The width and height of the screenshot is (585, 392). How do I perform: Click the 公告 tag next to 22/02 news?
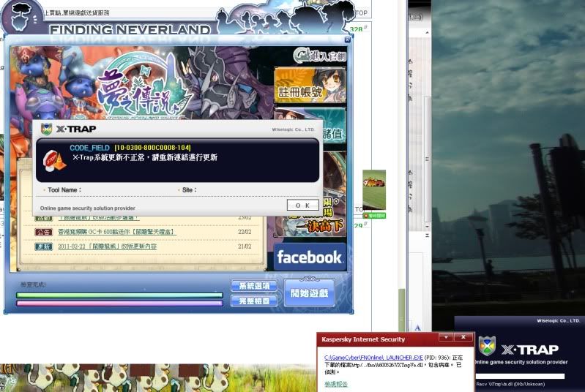(x=44, y=232)
